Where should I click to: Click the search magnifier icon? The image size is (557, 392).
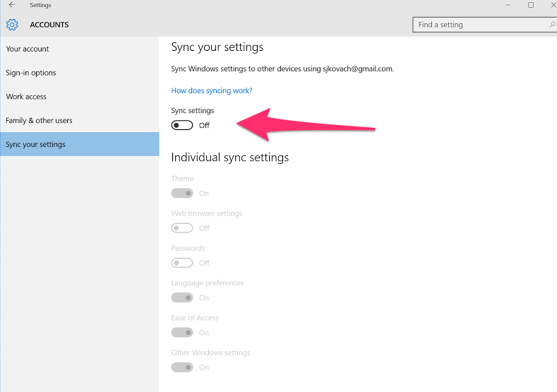tap(552, 25)
